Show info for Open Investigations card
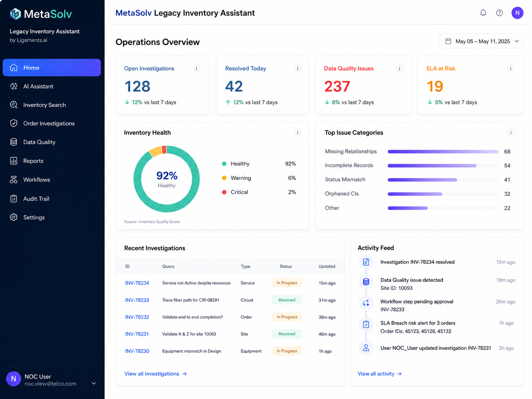The height and width of the screenshot is (399, 532). (197, 68)
